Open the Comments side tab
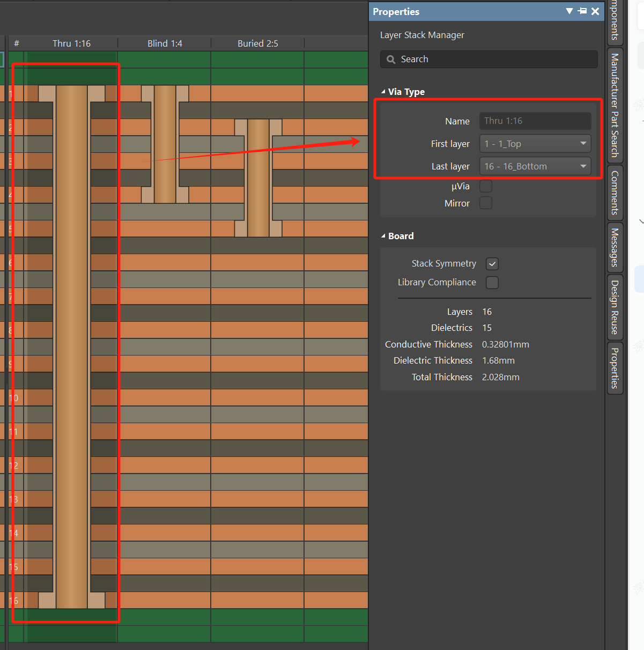 coord(615,193)
